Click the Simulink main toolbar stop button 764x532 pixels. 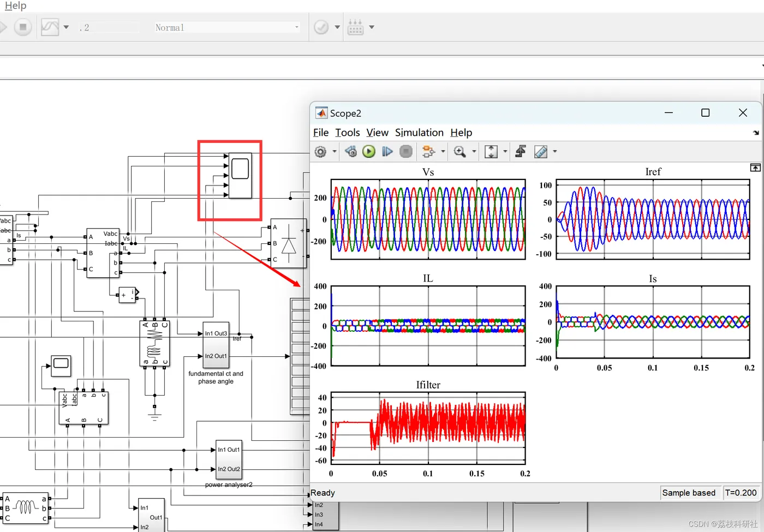tap(23, 27)
